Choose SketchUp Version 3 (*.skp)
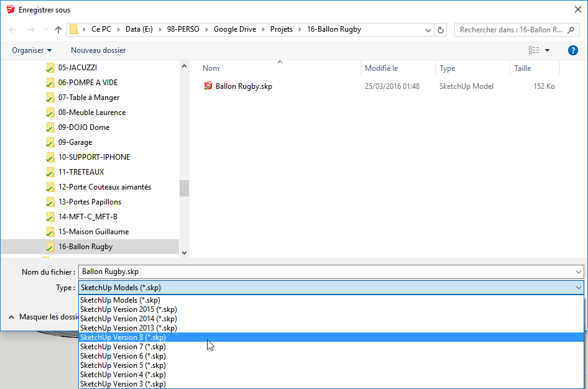The width and height of the screenshot is (588, 389). (331, 384)
